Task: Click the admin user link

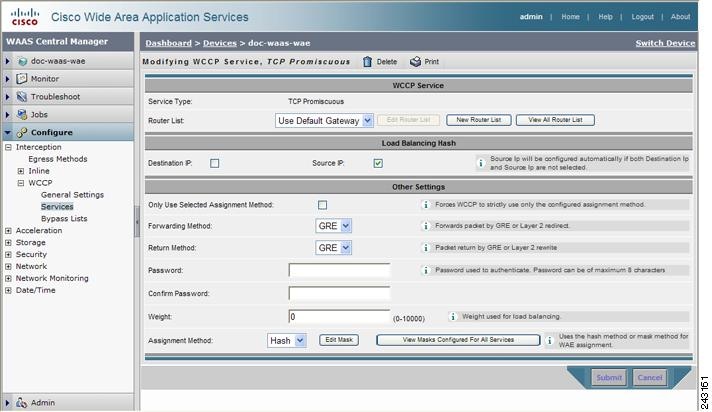Action: click(x=531, y=16)
